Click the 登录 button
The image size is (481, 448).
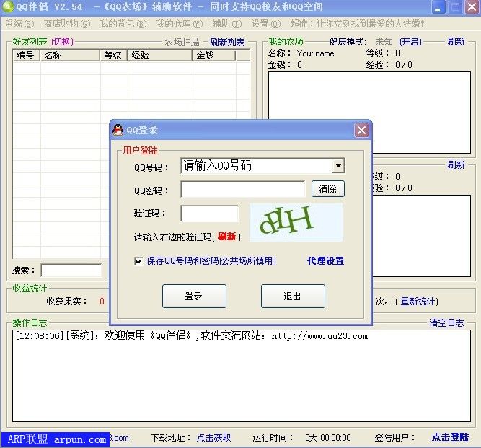coord(194,296)
